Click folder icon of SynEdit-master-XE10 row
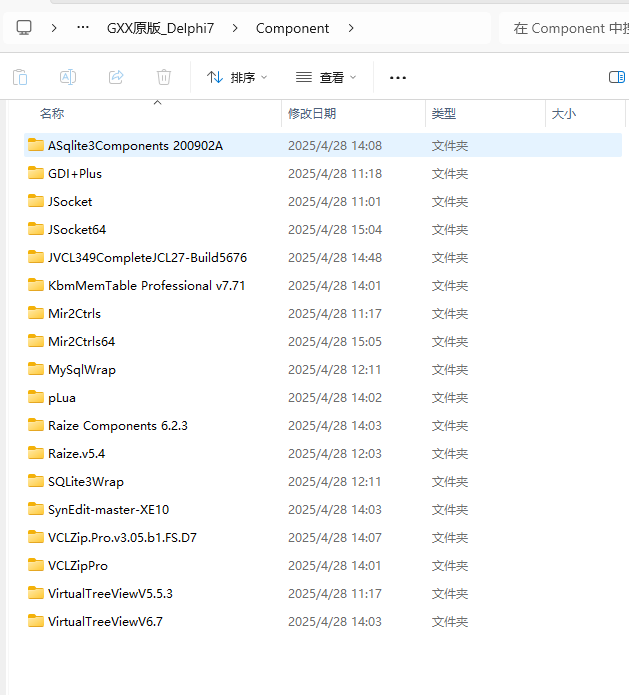The image size is (629, 695). click(36, 508)
